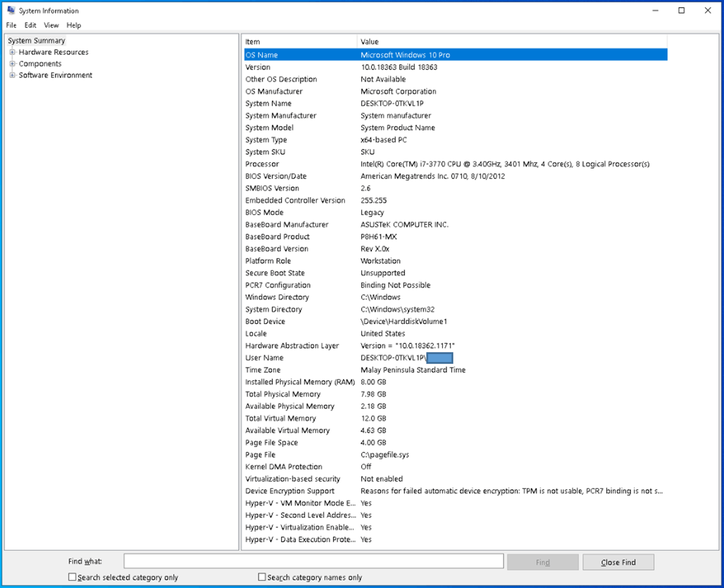Maximize the System Information window

point(682,10)
